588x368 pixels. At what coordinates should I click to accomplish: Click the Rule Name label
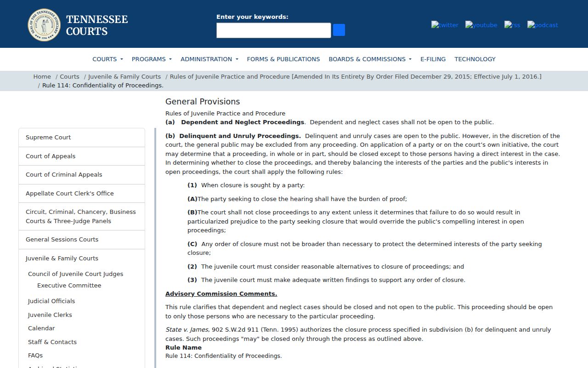(184, 348)
